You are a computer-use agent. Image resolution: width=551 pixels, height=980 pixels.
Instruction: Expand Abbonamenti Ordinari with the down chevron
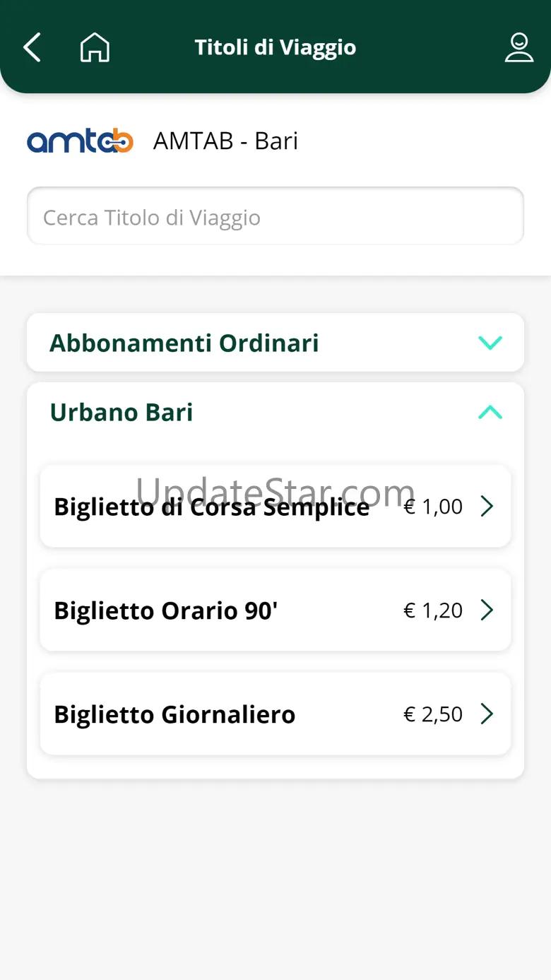(x=490, y=343)
